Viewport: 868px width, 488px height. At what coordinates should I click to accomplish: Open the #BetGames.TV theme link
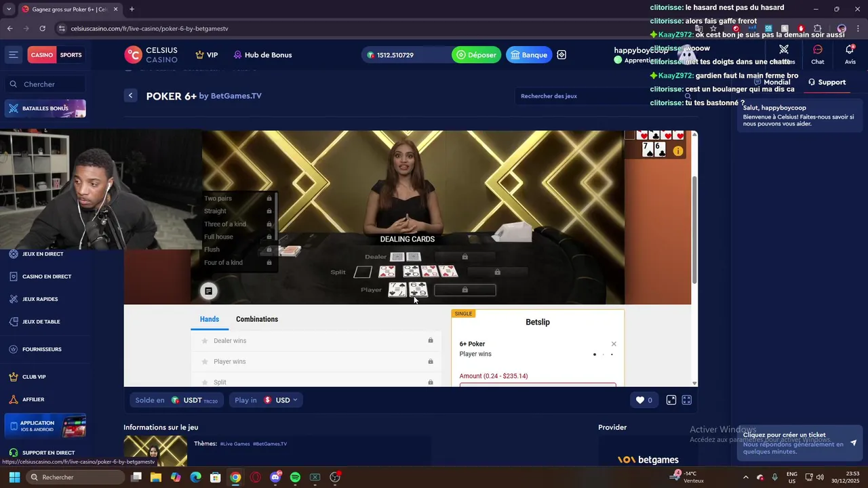[x=270, y=444]
